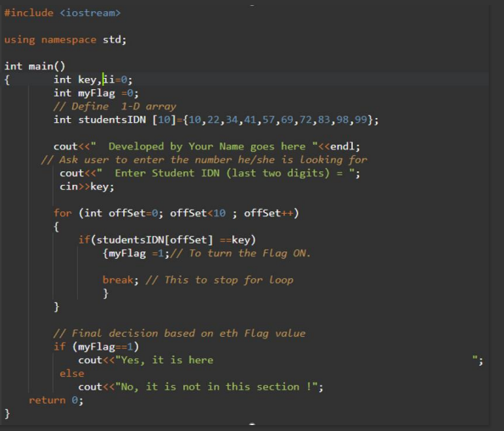This screenshot has height=431, width=504.
Task: Click the 'if (myFlag==1)' statement
Action: click(x=96, y=346)
